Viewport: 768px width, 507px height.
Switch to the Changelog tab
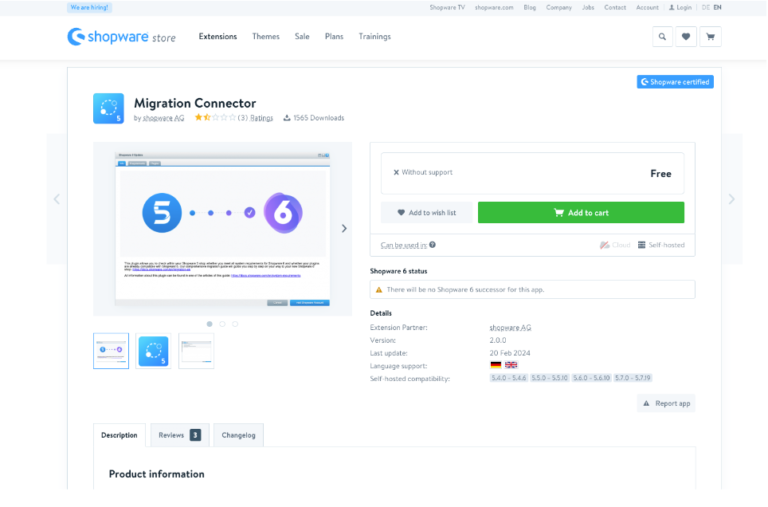[x=238, y=435]
